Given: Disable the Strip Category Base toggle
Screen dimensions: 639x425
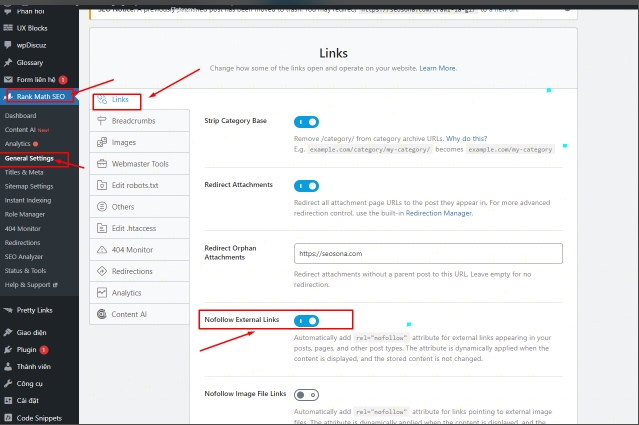Looking at the screenshot, I should (x=306, y=121).
